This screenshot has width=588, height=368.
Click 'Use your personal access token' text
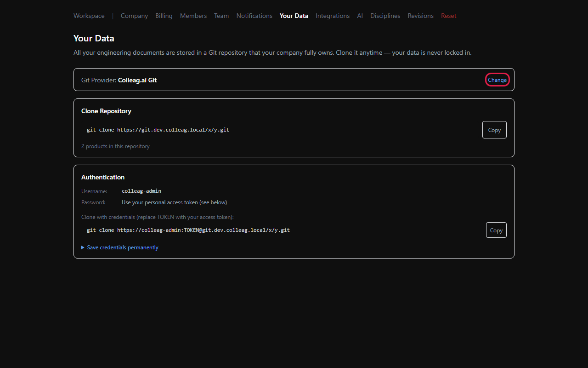[x=174, y=202]
